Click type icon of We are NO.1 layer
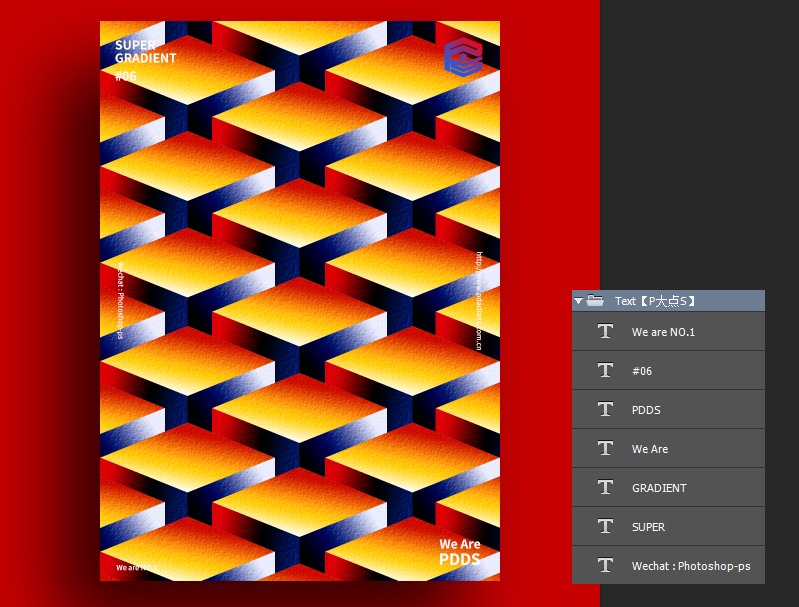 605,331
